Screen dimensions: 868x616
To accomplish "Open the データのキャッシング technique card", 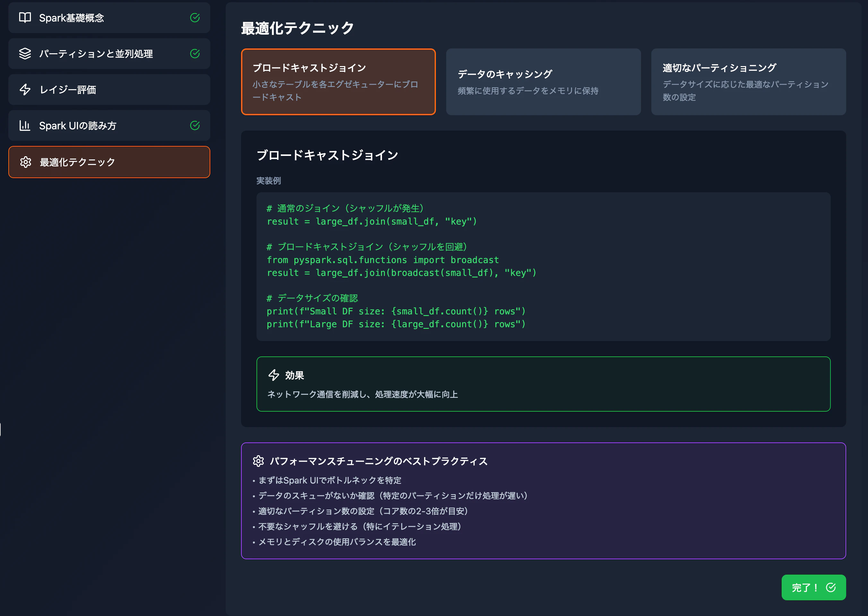I will [x=543, y=81].
